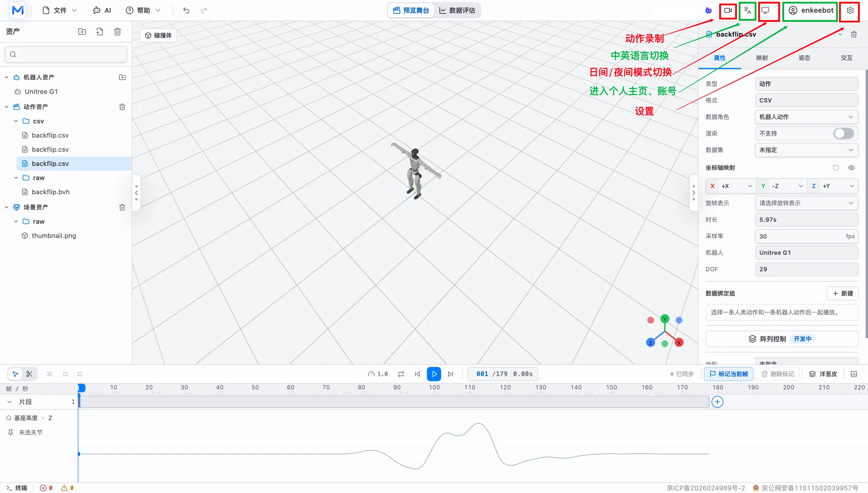Toggle 洋葱皮 onion skin

[823, 374]
